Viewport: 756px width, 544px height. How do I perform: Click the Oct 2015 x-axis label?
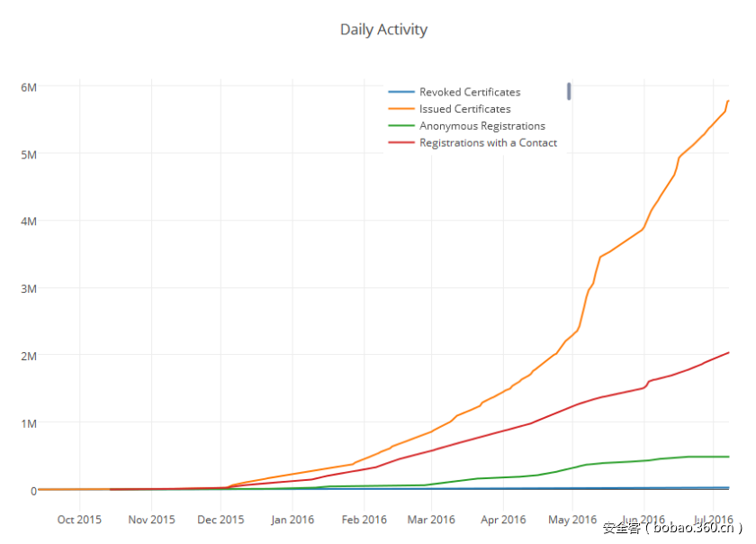coord(79,520)
